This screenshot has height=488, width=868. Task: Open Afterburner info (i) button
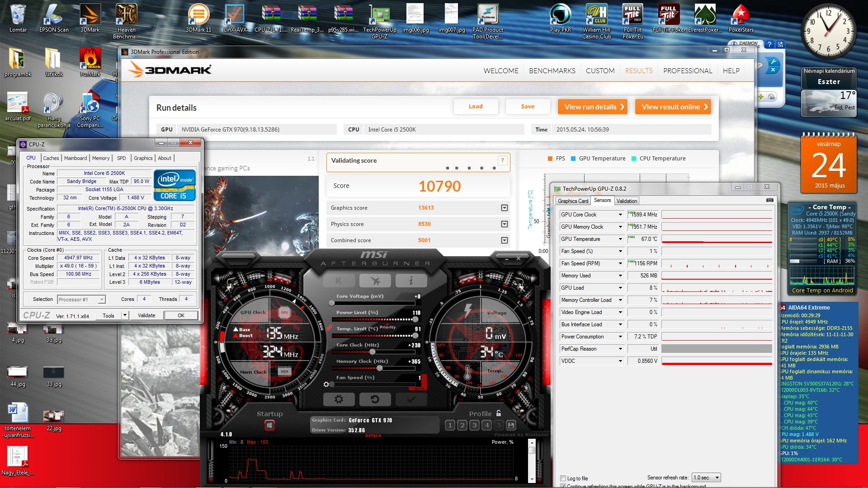tap(411, 281)
